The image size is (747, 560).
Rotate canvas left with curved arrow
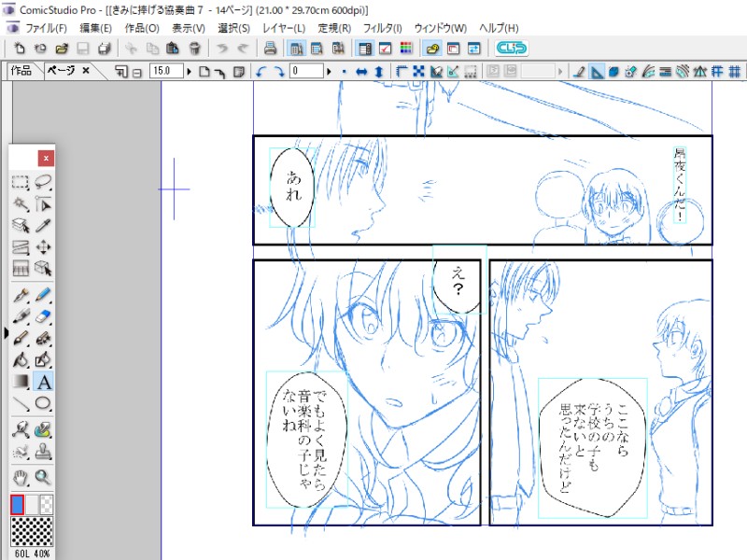point(261,72)
